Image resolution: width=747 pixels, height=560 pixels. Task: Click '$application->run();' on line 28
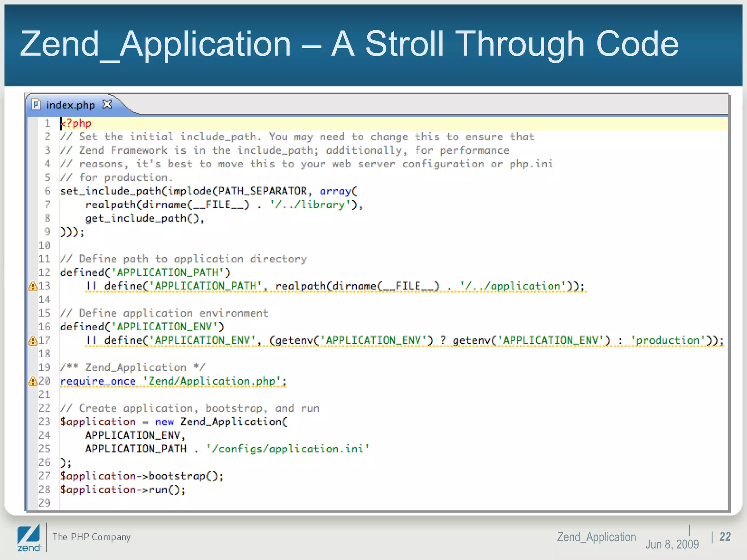[123, 490]
